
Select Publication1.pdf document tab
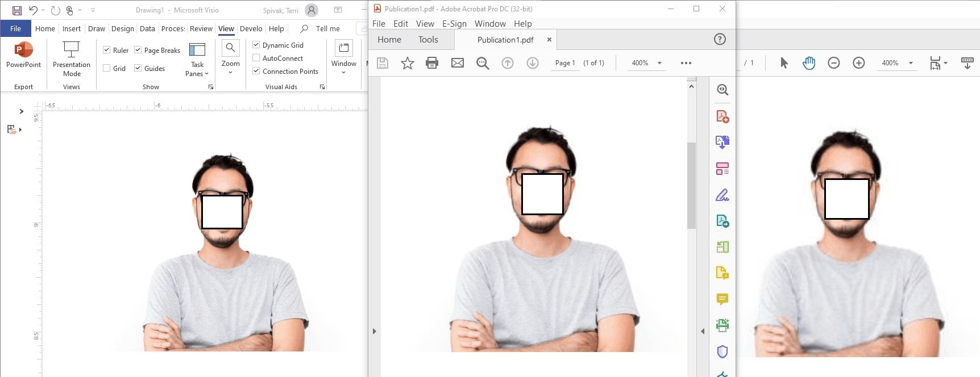click(x=505, y=40)
